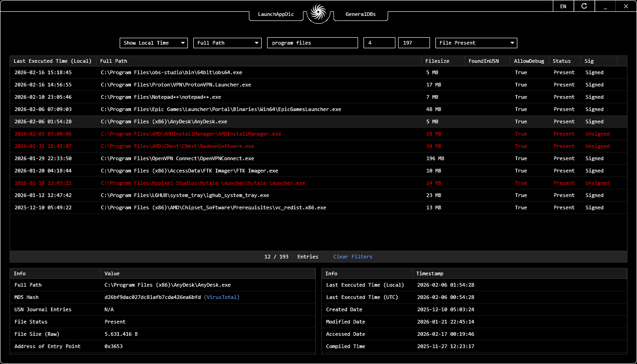Image resolution: width=637 pixels, height=364 pixels.
Task: Open the Full Path search mode dropdown
Action: 227,42
